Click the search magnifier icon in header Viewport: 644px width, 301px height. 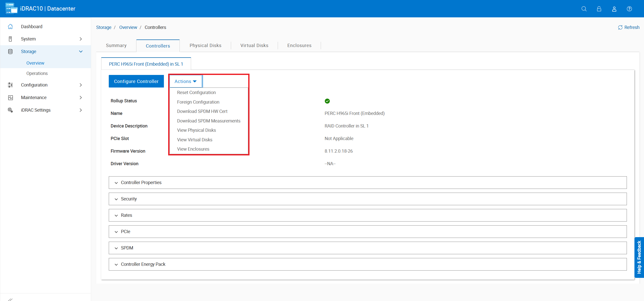point(584,9)
